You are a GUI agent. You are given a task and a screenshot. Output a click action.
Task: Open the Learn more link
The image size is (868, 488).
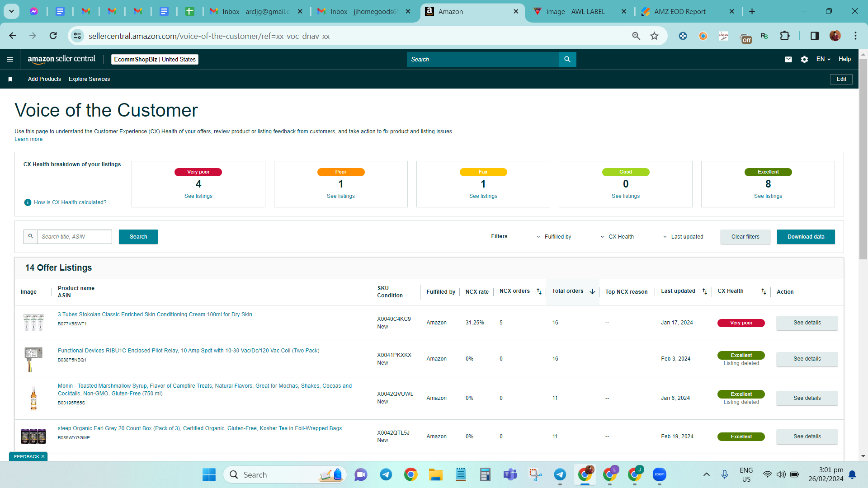[x=28, y=139]
